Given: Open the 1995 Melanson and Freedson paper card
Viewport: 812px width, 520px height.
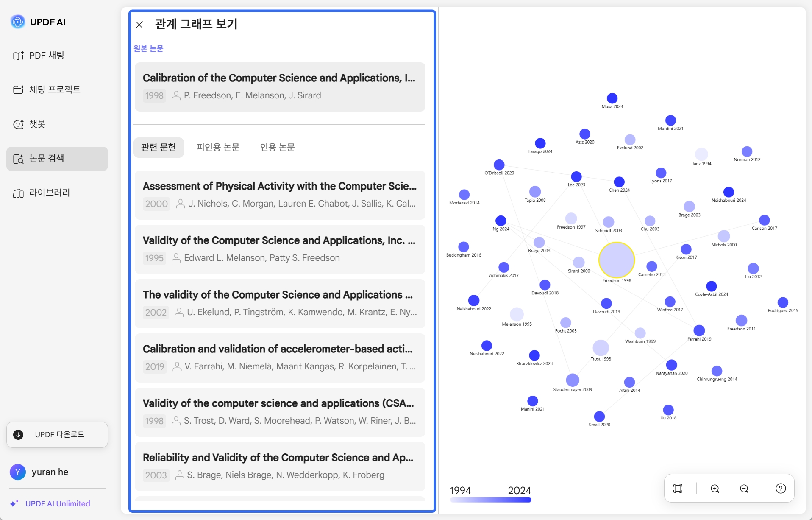Looking at the screenshot, I should point(280,249).
